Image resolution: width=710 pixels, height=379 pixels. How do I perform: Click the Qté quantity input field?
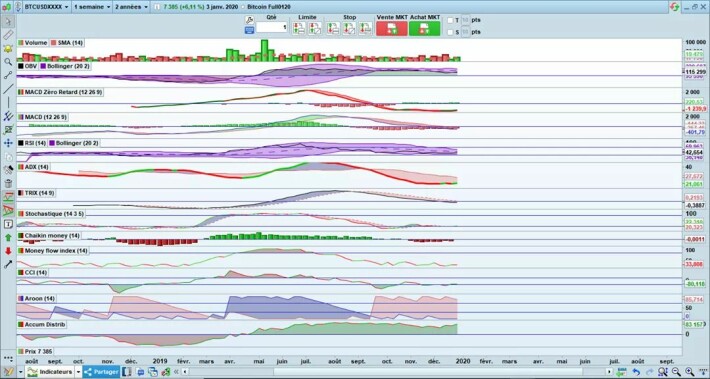click(x=272, y=28)
